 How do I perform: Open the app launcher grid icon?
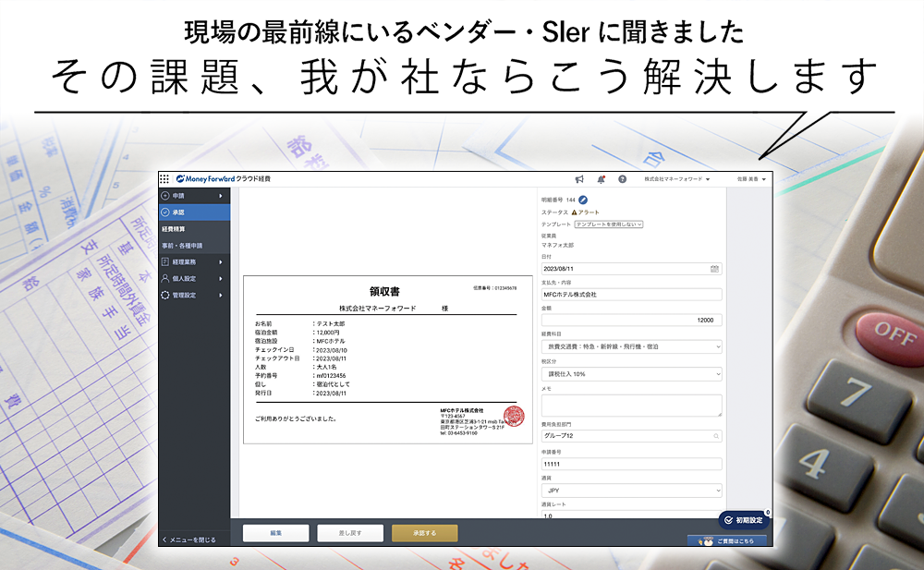click(x=164, y=179)
